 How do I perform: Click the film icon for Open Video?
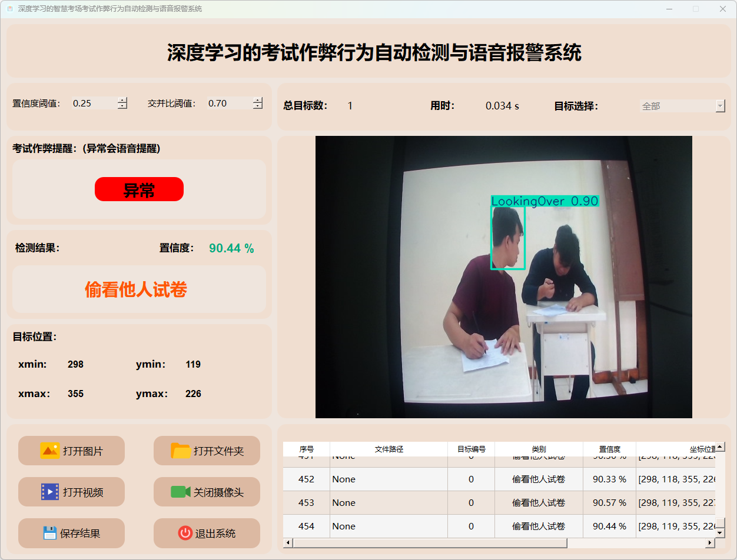50,492
